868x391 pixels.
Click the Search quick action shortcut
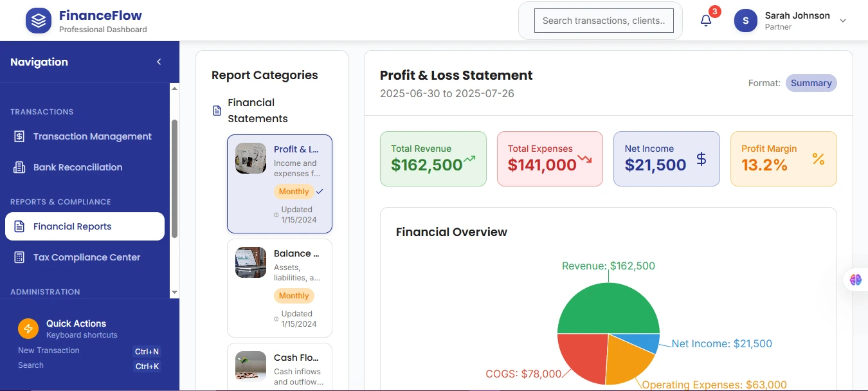30,365
